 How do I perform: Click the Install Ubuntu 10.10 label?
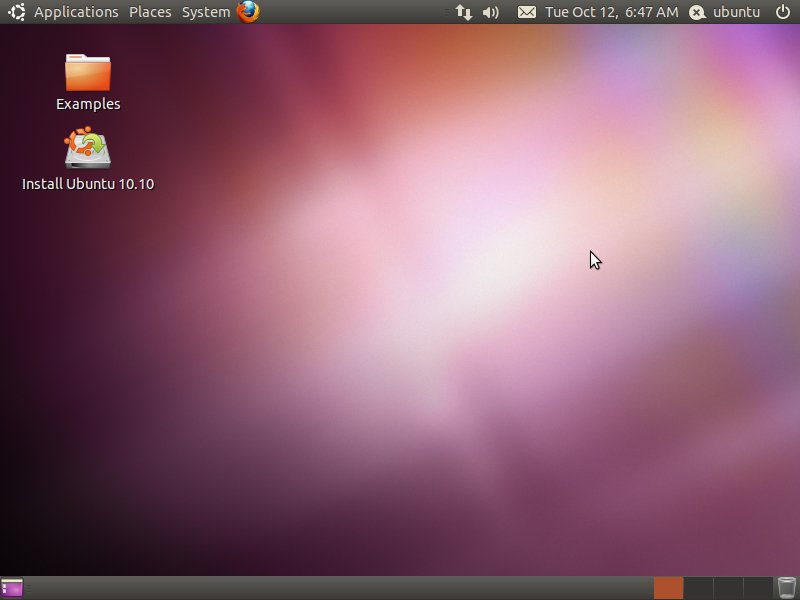88,184
